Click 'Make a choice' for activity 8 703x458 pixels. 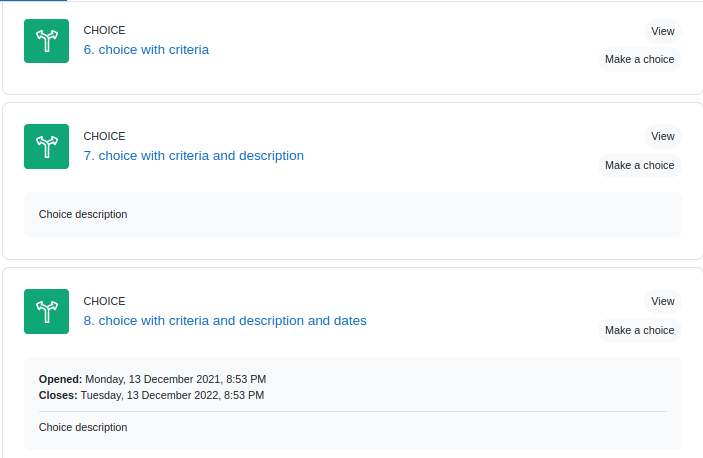tap(640, 330)
